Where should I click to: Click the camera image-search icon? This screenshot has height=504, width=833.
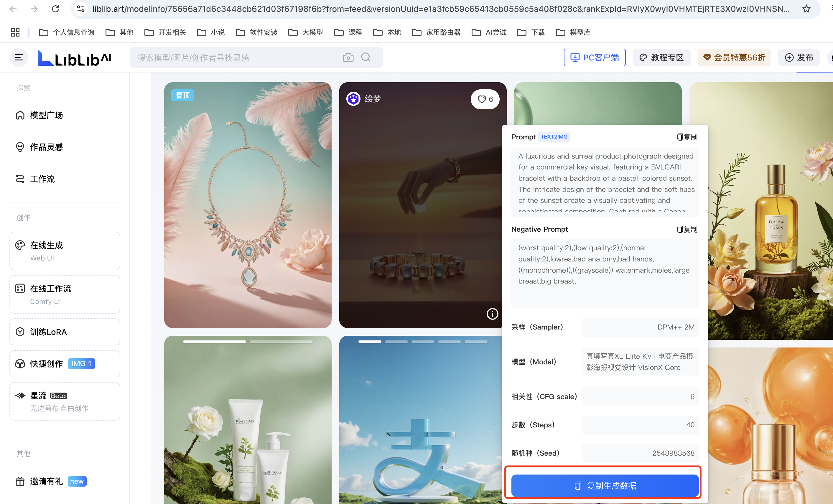pos(348,57)
